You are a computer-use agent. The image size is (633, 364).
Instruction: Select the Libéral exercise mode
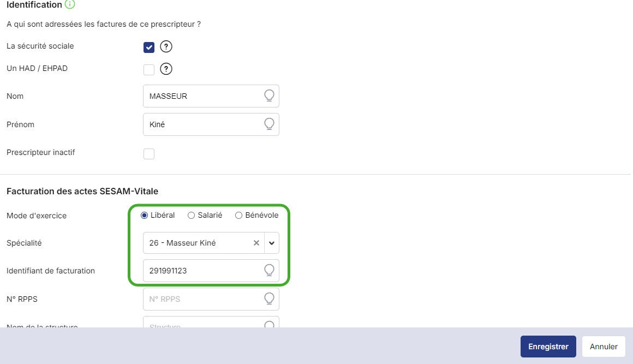point(145,216)
